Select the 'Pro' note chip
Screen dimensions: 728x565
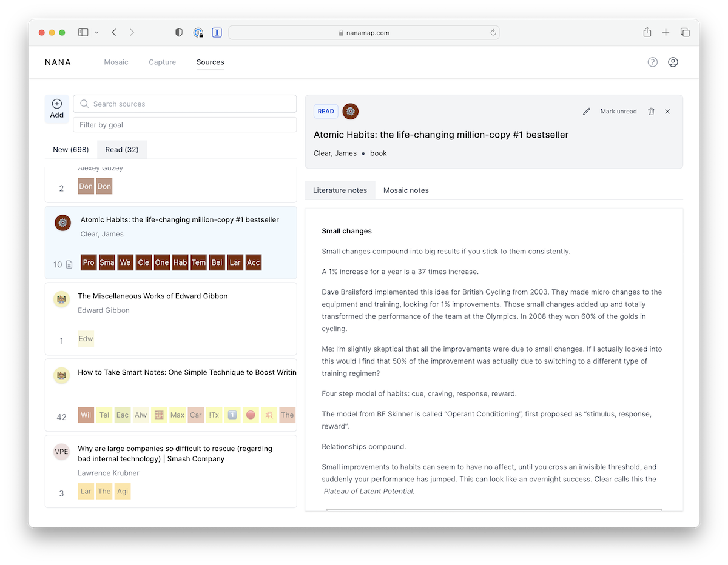click(x=89, y=262)
